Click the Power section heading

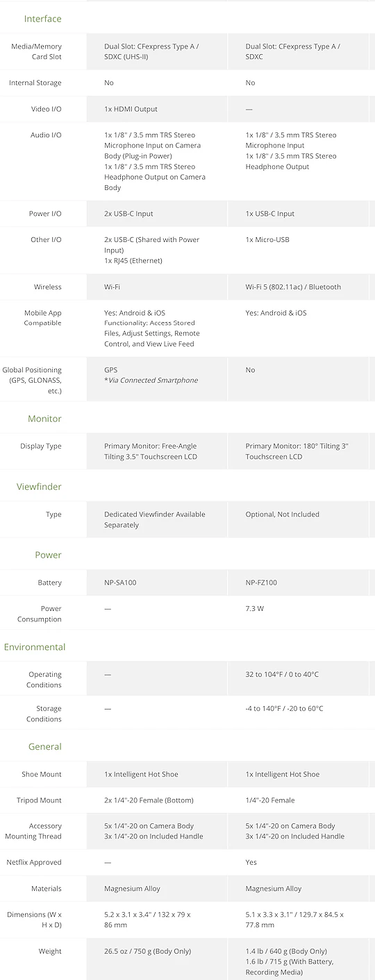(49, 555)
